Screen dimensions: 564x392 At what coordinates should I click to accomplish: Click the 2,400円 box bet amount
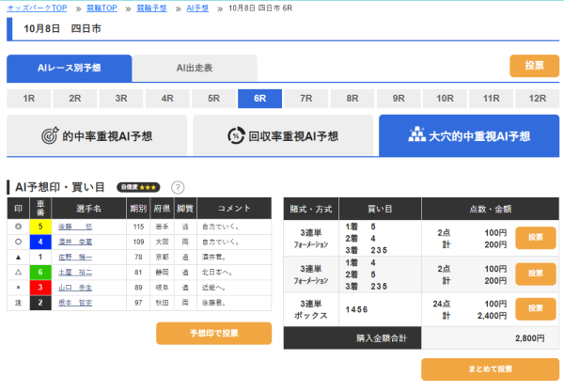click(492, 316)
